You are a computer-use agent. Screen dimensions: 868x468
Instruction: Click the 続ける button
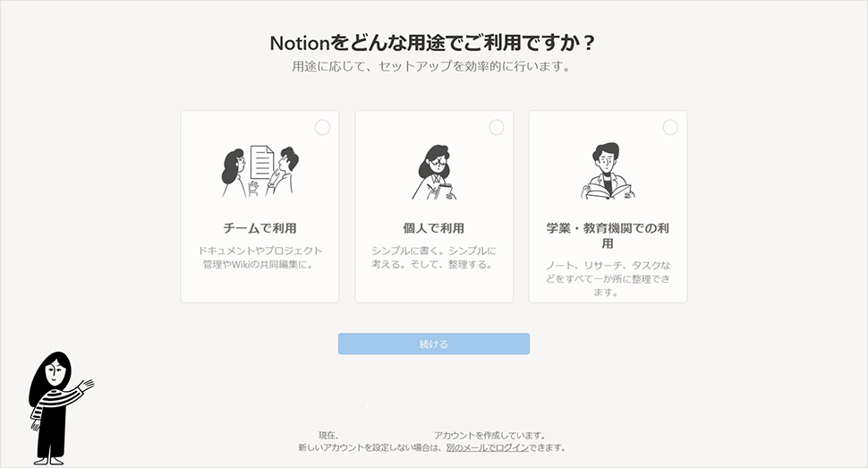434,344
